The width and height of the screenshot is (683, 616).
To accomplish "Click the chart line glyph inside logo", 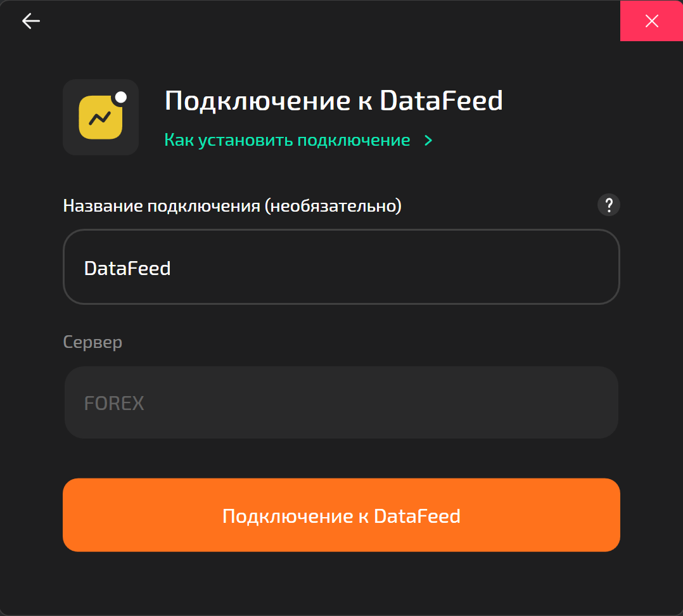I will tap(99, 118).
